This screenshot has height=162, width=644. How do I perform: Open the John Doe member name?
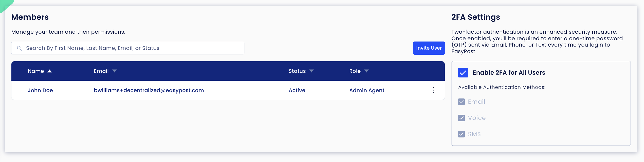[x=40, y=90]
